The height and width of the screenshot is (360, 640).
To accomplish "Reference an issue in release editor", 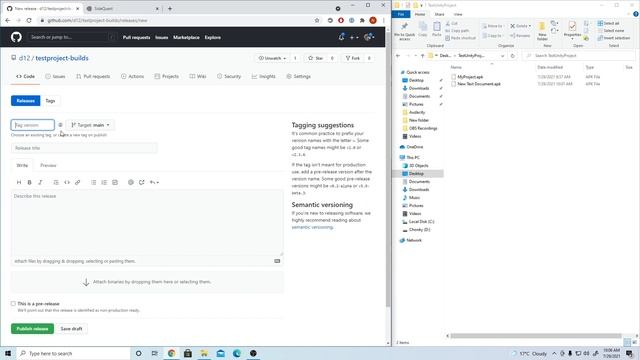I will click(141, 182).
